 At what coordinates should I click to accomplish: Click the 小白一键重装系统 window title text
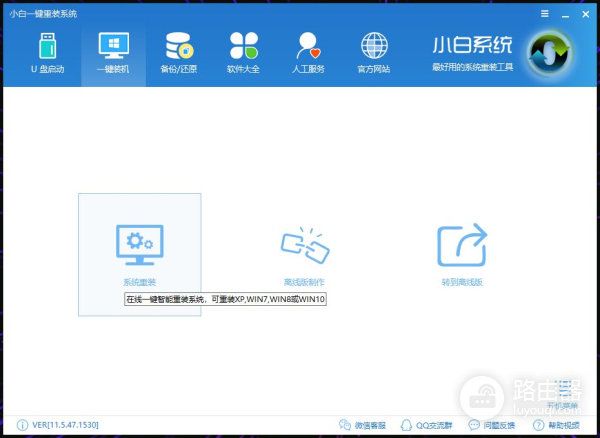click(43, 14)
